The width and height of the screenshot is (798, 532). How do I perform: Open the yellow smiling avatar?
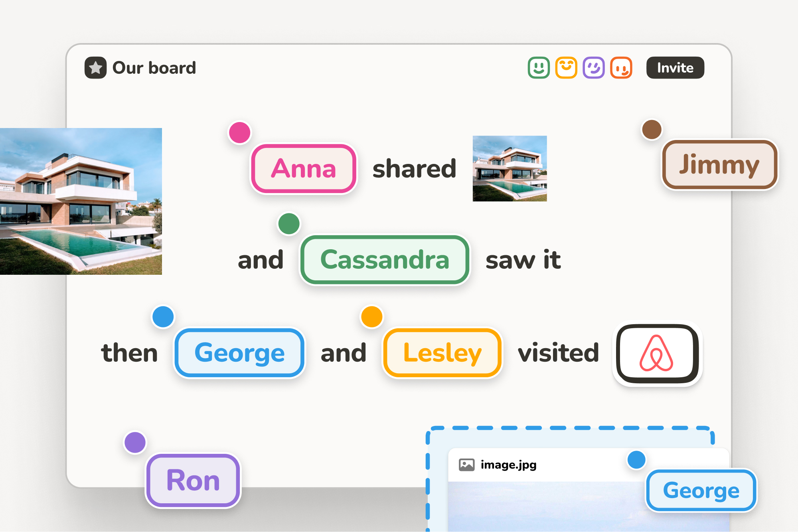point(566,68)
